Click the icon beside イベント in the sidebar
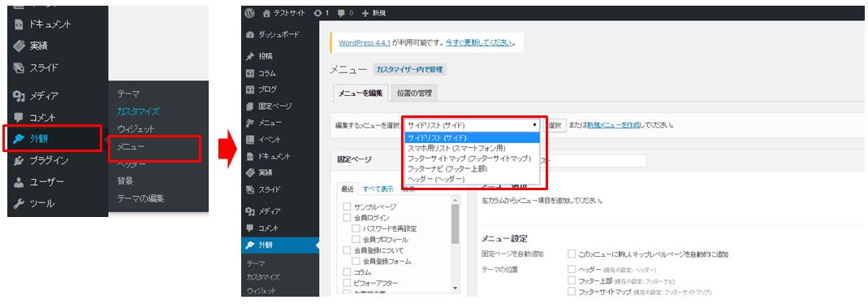Screen dimensions: 868x304 250,140
